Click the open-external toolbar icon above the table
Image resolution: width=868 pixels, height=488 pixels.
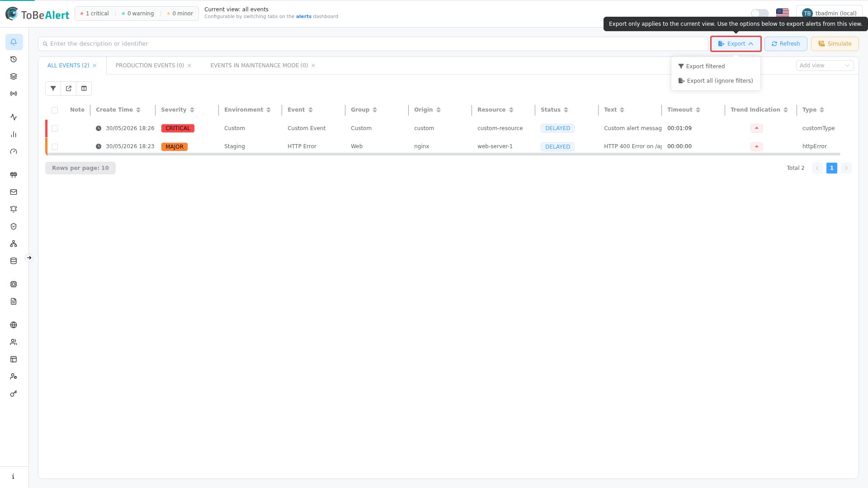tap(69, 89)
